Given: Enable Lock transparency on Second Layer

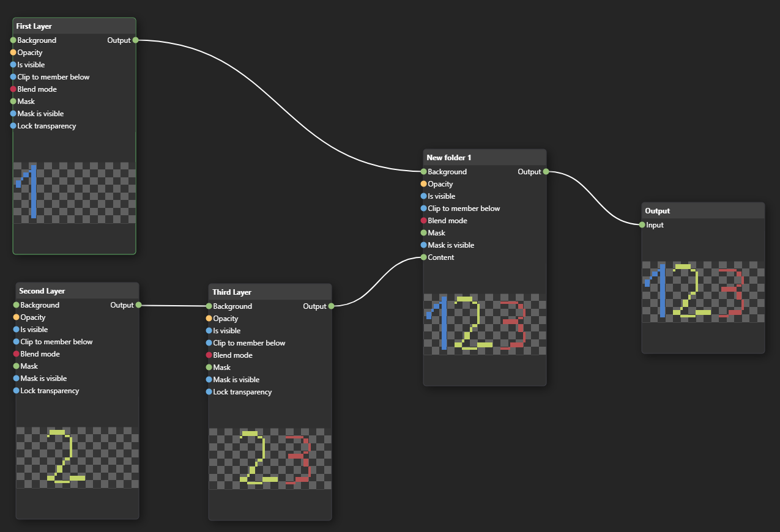Looking at the screenshot, I should 15,390.
